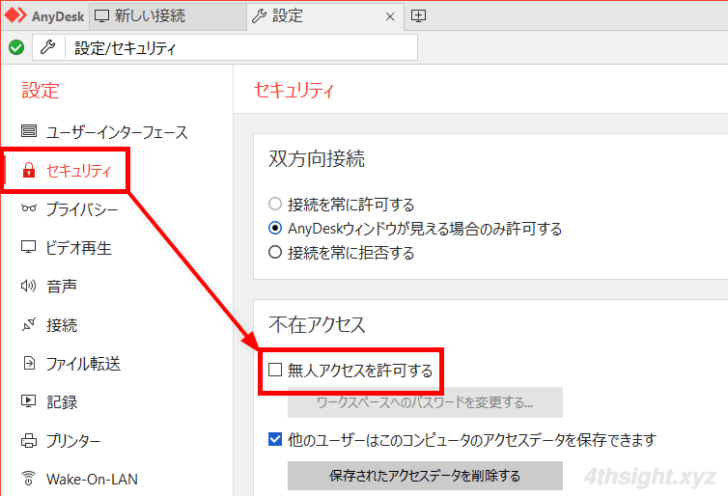The image size is (728, 496).
Task: Click ワークスペースへのパスワードを変更する button
Action: coord(425,402)
